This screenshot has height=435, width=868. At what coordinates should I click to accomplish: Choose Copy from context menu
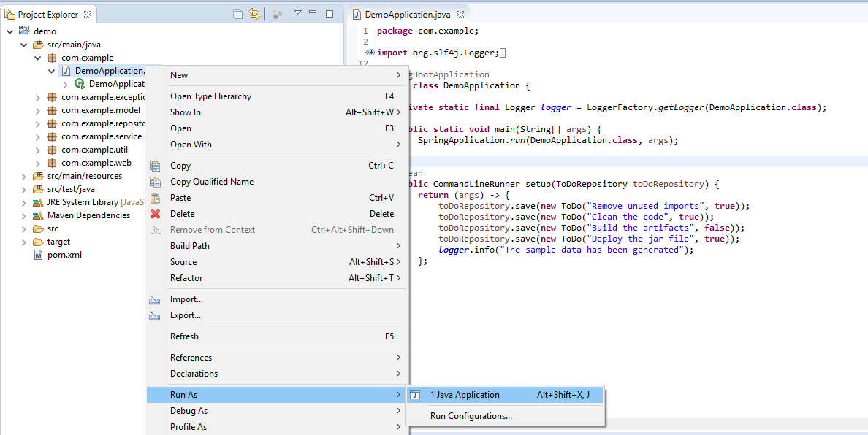pos(277,165)
